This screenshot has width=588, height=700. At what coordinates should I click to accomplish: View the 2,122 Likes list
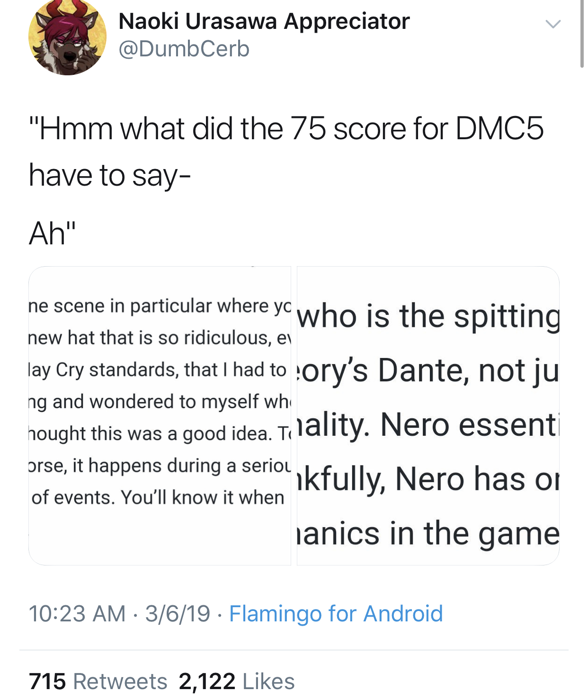click(x=237, y=682)
